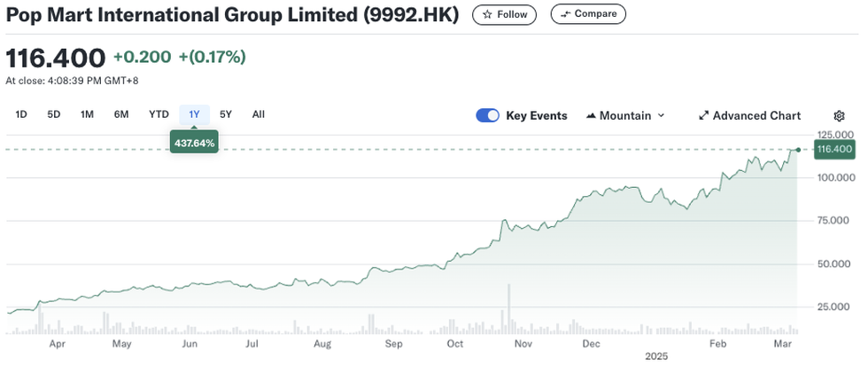Click the 437.64% return badge
This screenshot has width=868, height=368.
point(194,142)
